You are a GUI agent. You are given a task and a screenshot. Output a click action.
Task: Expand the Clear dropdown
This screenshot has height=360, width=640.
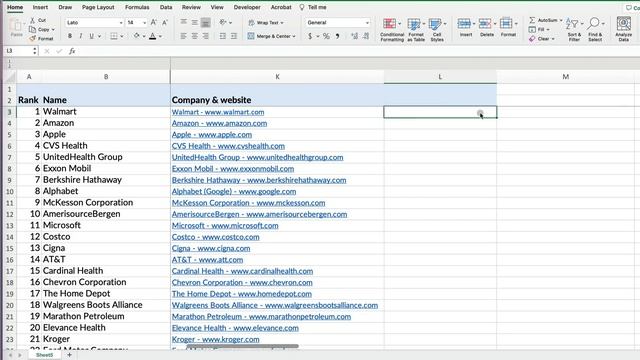pos(553,39)
